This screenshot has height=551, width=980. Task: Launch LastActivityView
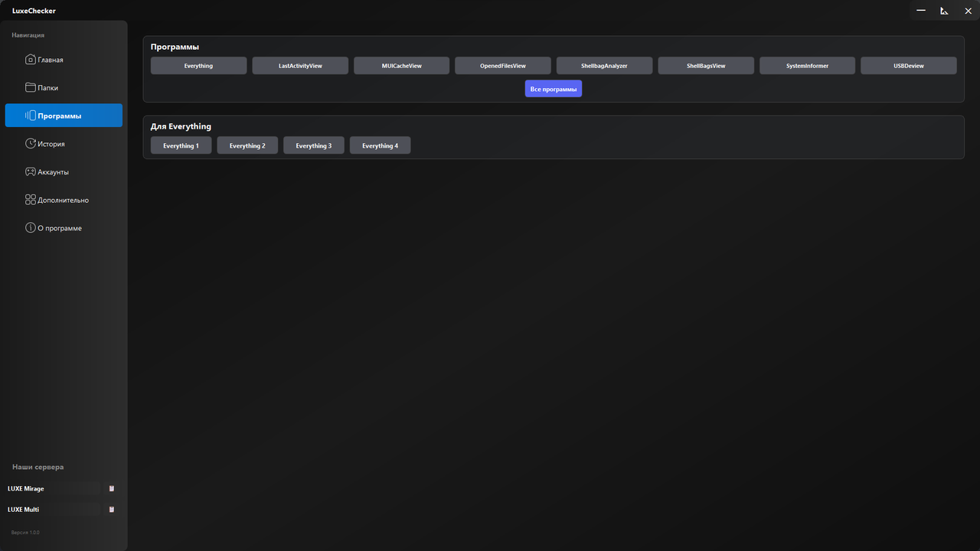tap(300, 66)
